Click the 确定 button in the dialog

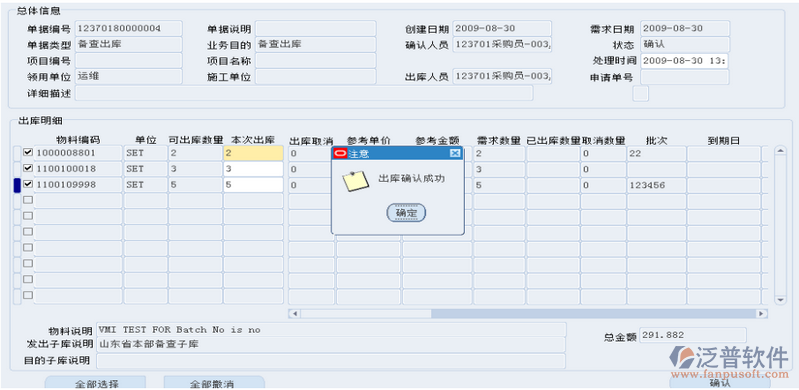point(406,213)
